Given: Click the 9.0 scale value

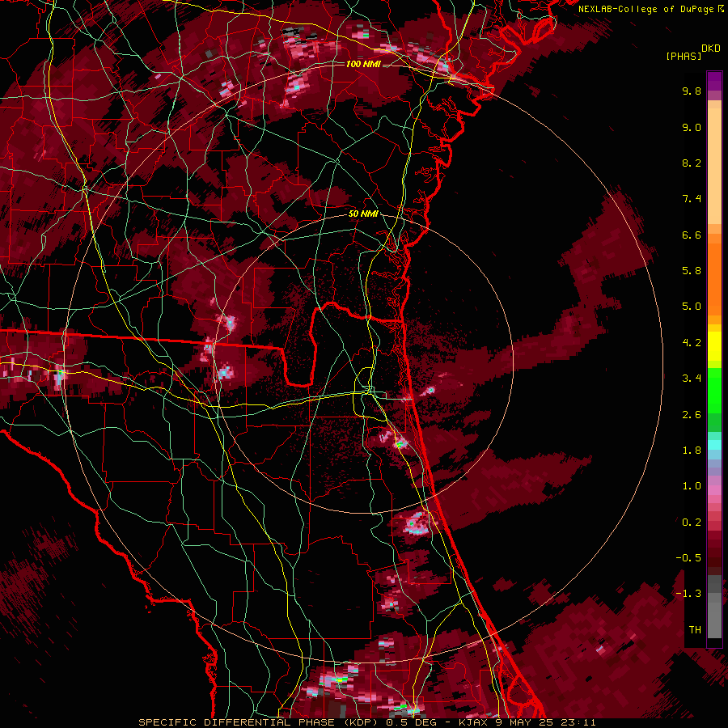Looking at the screenshot, I should tap(692, 128).
